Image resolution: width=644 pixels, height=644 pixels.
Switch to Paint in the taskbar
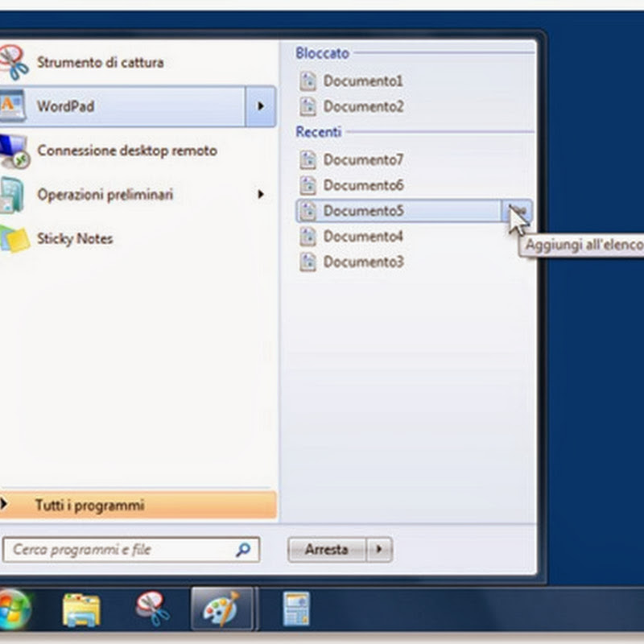pos(222,609)
